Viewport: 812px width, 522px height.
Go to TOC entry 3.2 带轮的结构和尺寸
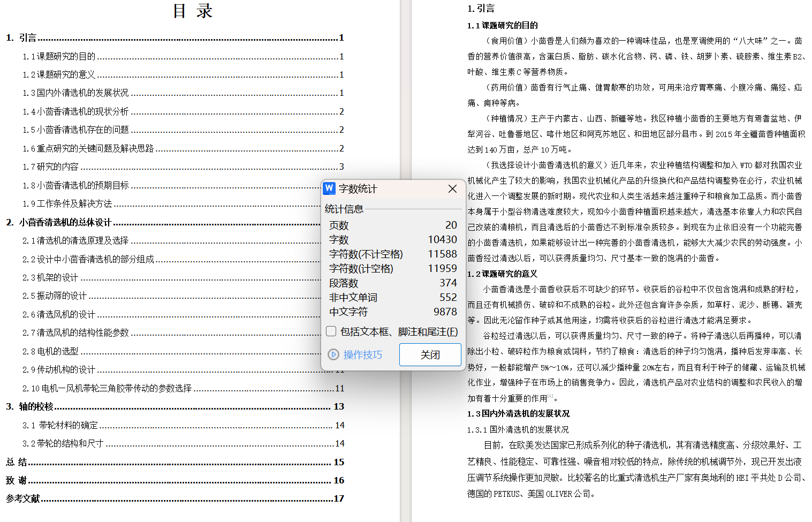(x=63, y=443)
